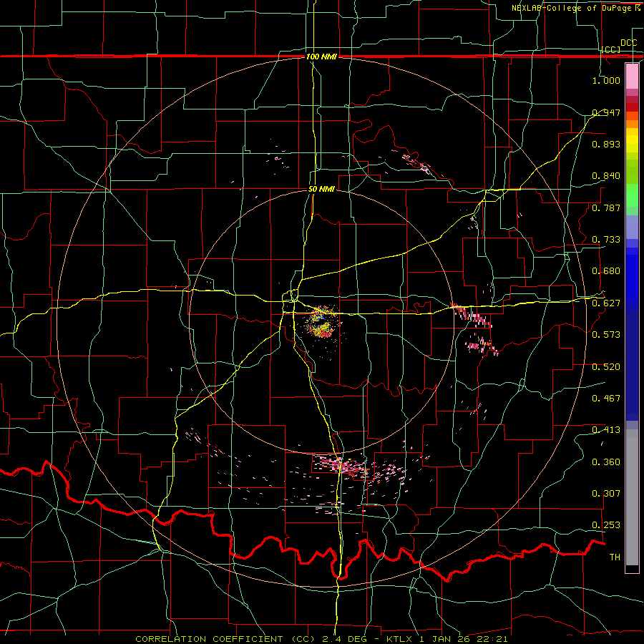Click the bright green color bar segment
The height and width of the screenshot is (644, 644).
tap(632, 195)
